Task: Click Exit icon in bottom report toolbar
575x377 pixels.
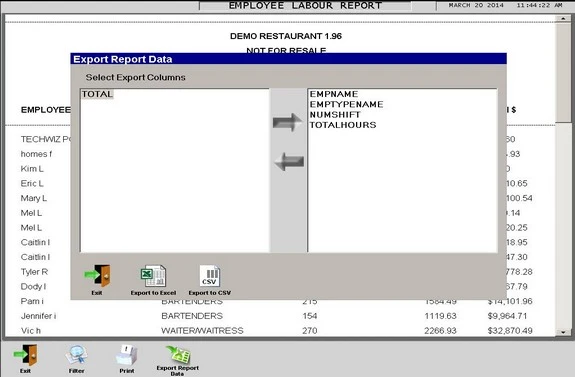Action: point(26,355)
